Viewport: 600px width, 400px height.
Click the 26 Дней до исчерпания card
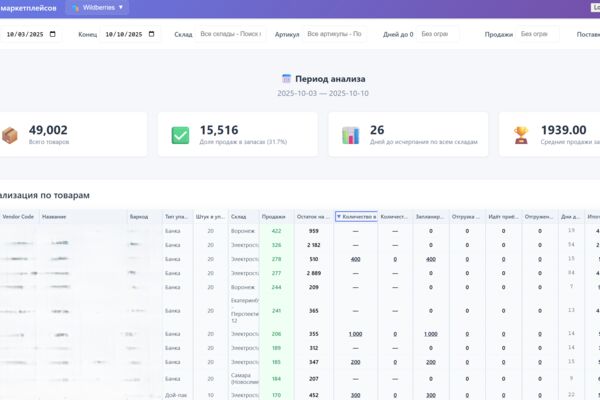pyautogui.click(x=408, y=134)
